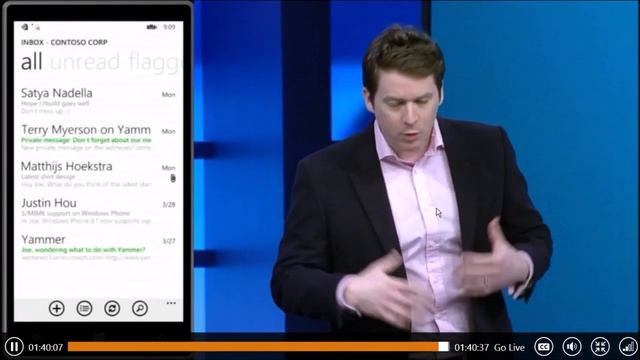Viewport: 640px width, 360px height.
Task: Click the white seek handle on progress bar
Action: [x=444, y=347]
